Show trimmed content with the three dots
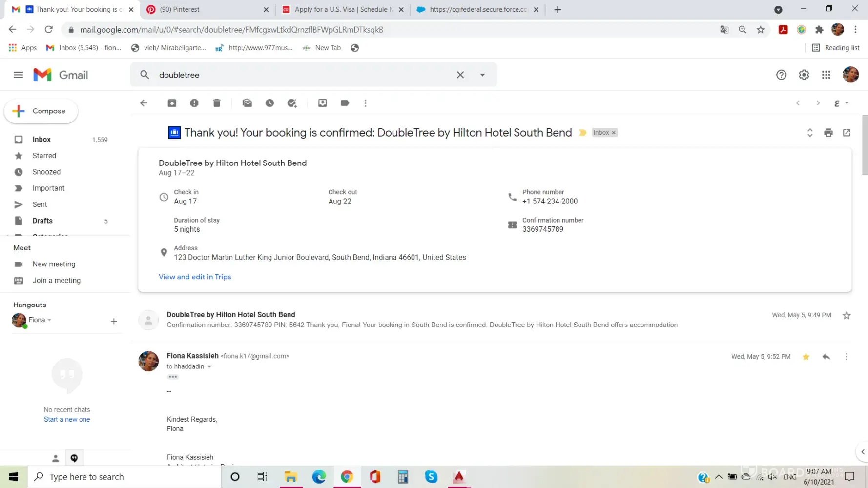This screenshot has width=868, height=488. [x=173, y=377]
